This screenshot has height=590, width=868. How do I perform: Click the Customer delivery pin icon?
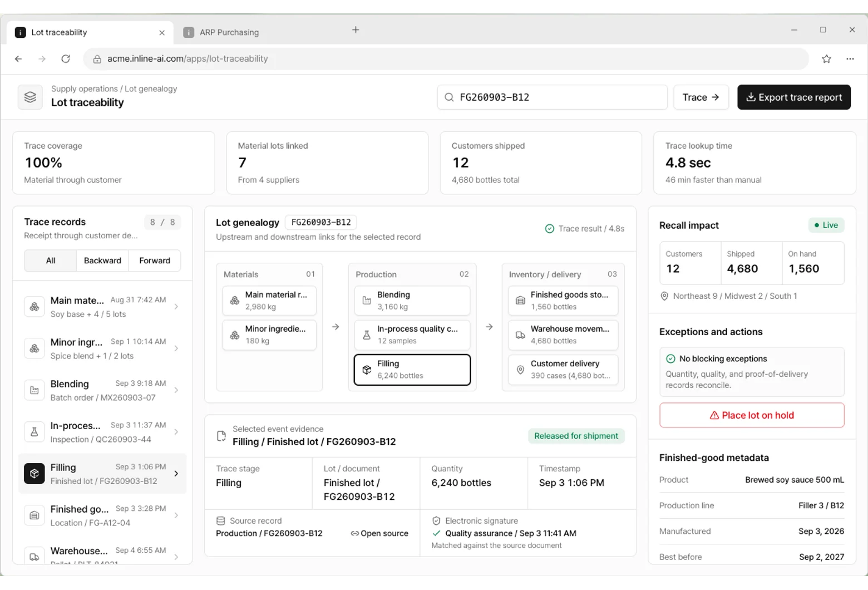[520, 370]
